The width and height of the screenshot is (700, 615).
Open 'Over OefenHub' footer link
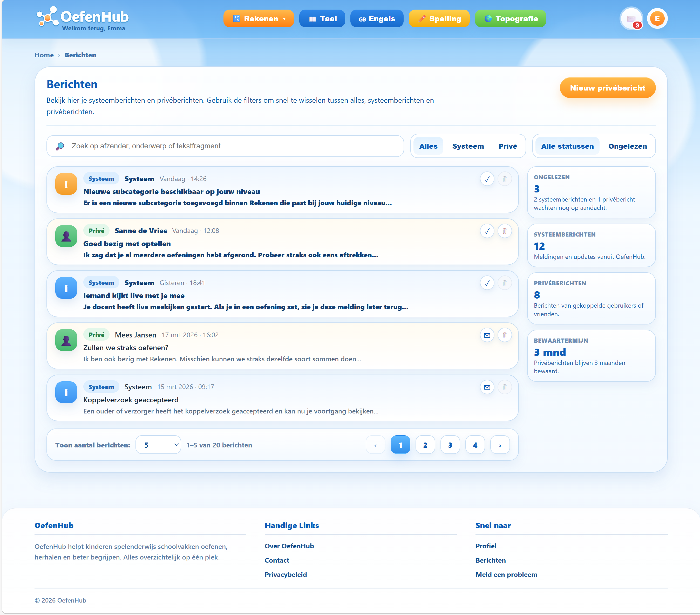289,546
